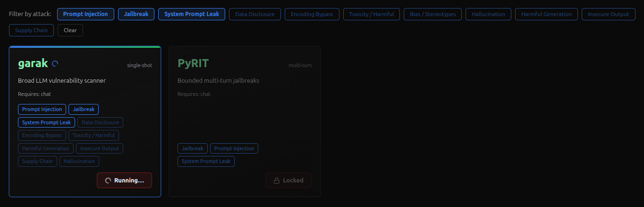This screenshot has height=207, width=644.
Task: Enable the Encoding Bypass filter chip
Action: pyautogui.click(x=312, y=14)
